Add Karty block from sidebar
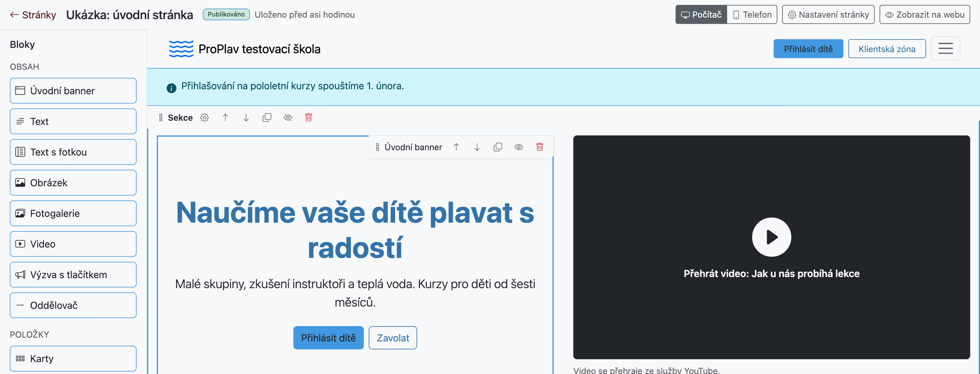The height and width of the screenshot is (374, 980). pos(73,359)
